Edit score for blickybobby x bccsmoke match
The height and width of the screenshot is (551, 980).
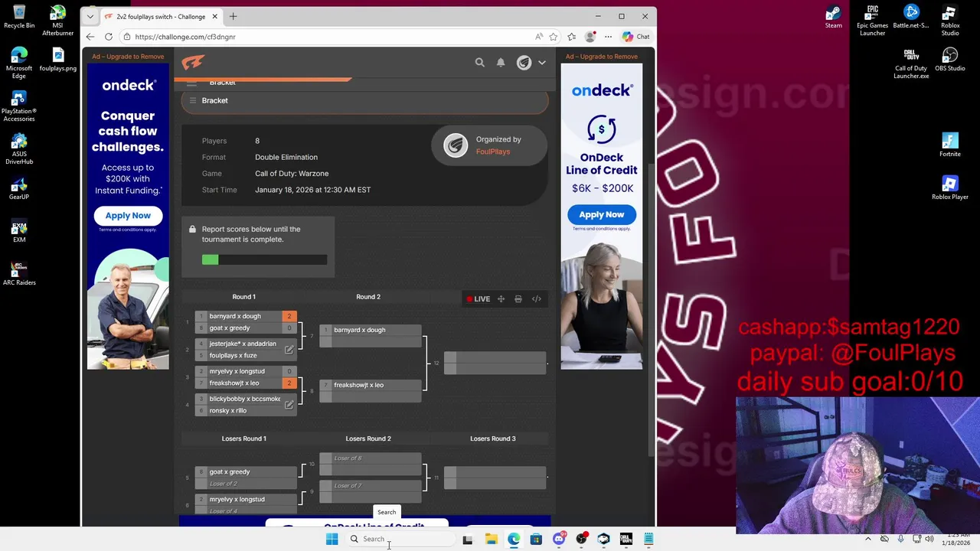(289, 405)
